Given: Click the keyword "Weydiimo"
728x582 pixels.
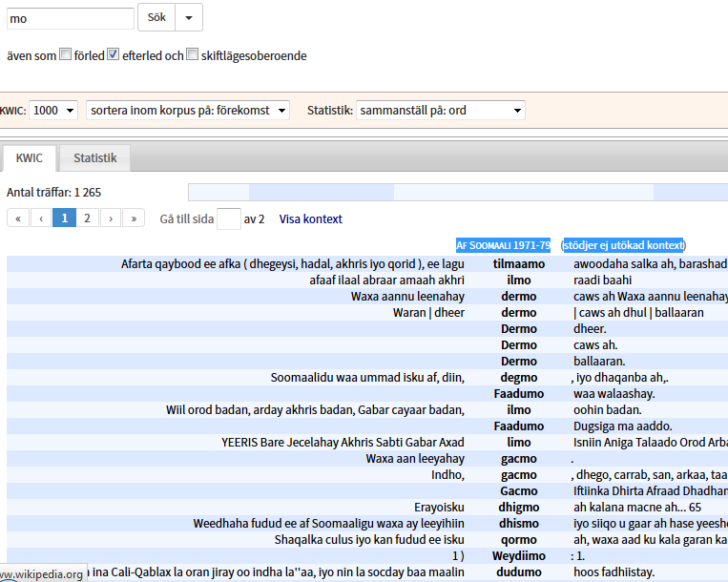Looking at the screenshot, I should pos(519,556).
